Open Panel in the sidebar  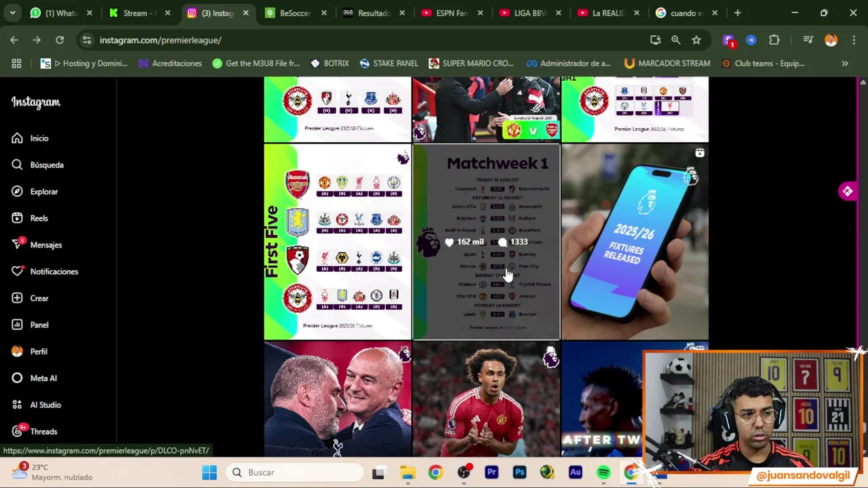pos(30,325)
